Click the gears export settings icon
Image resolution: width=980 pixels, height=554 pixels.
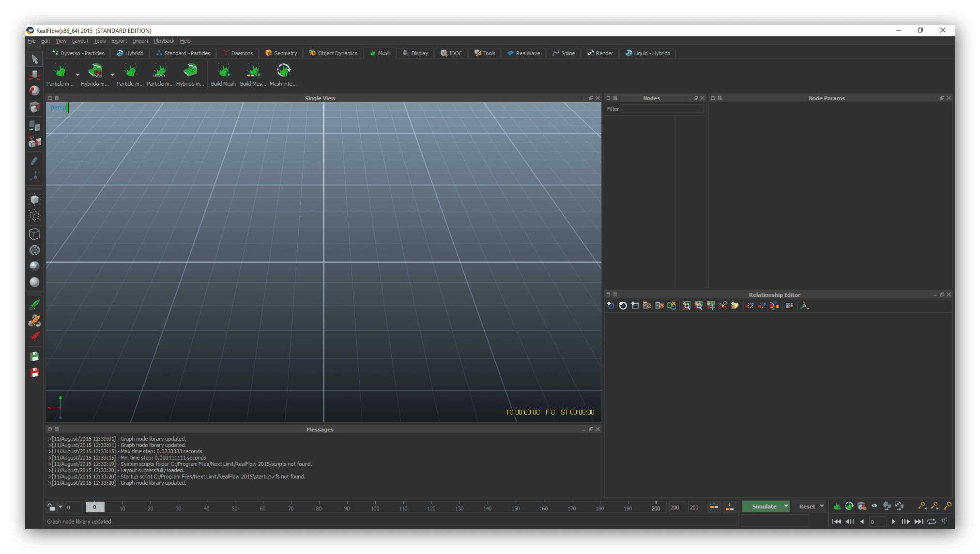tap(887, 506)
